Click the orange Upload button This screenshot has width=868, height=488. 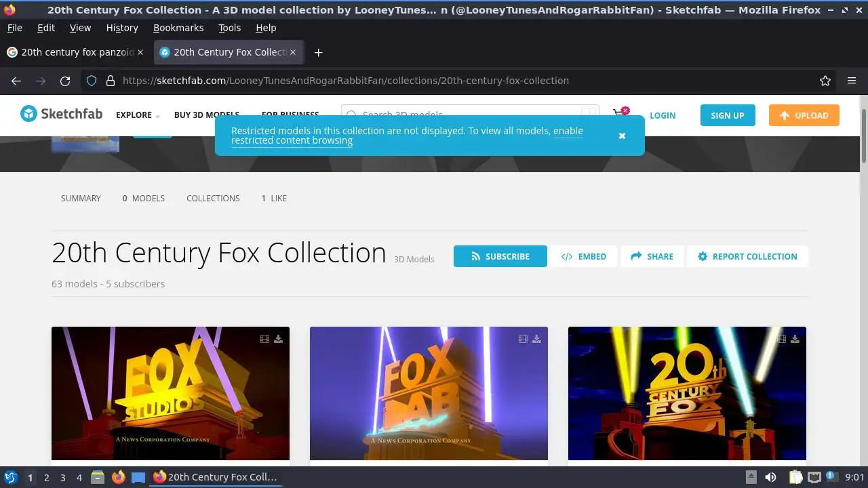click(804, 115)
